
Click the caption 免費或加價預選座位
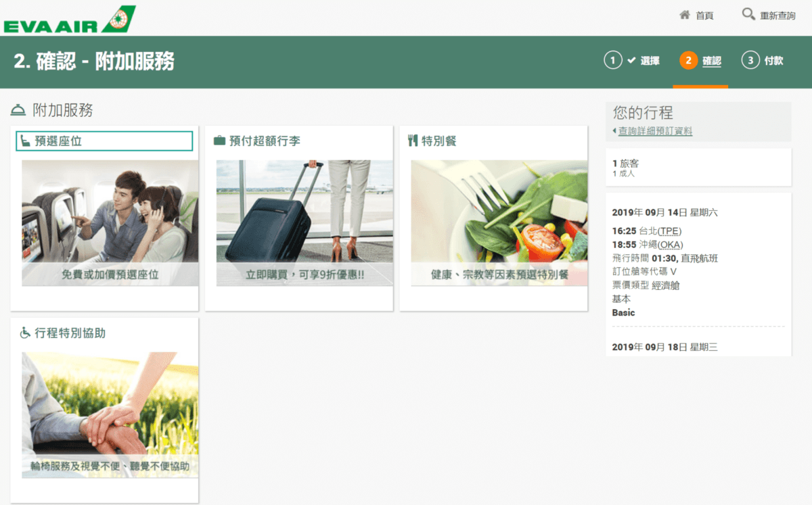(x=110, y=274)
